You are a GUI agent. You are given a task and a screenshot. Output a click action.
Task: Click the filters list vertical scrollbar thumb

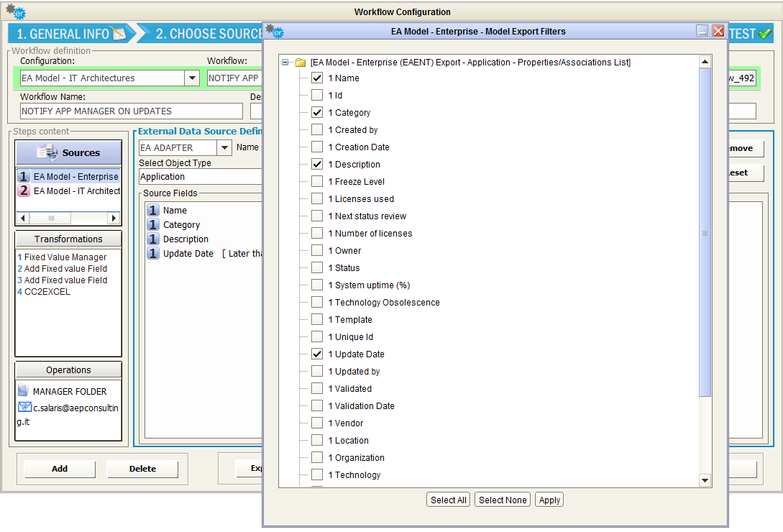pos(705,233)
